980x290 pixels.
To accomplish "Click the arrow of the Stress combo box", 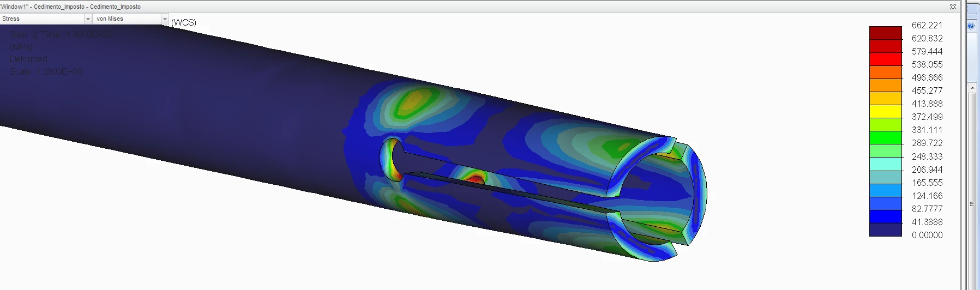I will click(88, 19).
